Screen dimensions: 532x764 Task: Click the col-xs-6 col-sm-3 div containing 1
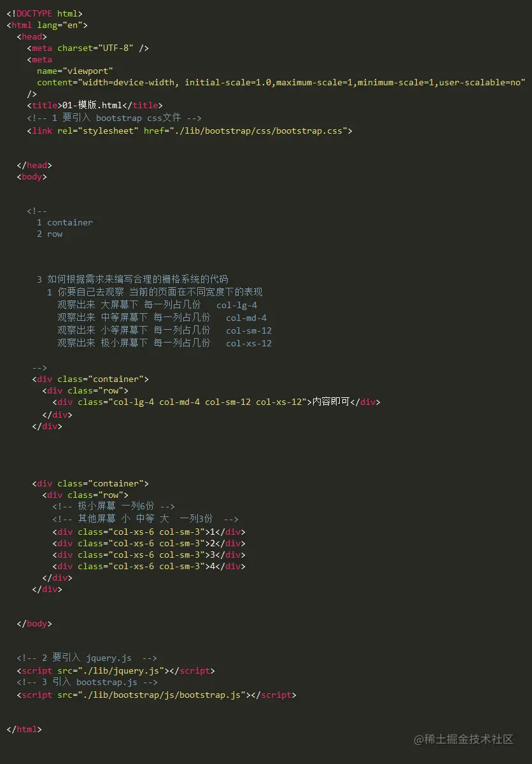click(149, 532)
